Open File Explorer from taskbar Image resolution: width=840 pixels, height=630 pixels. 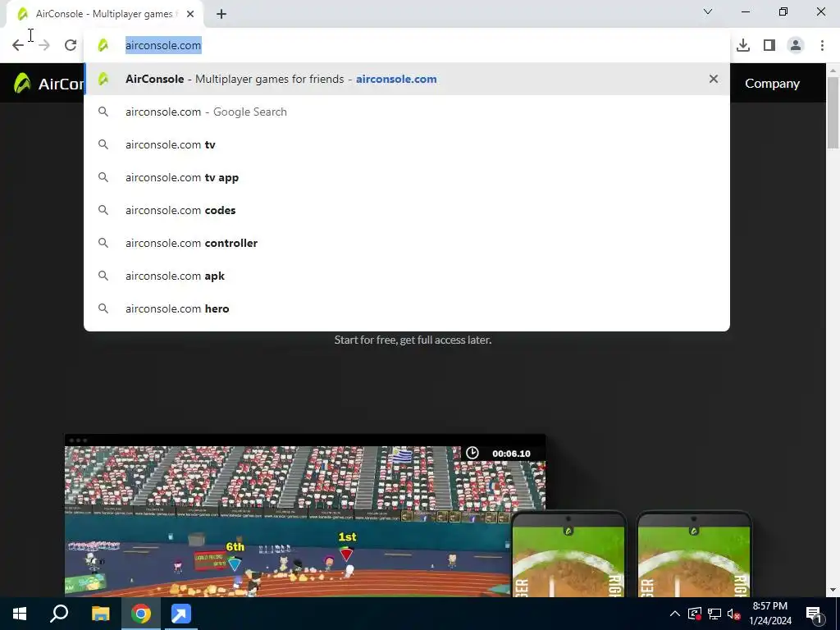100,614
